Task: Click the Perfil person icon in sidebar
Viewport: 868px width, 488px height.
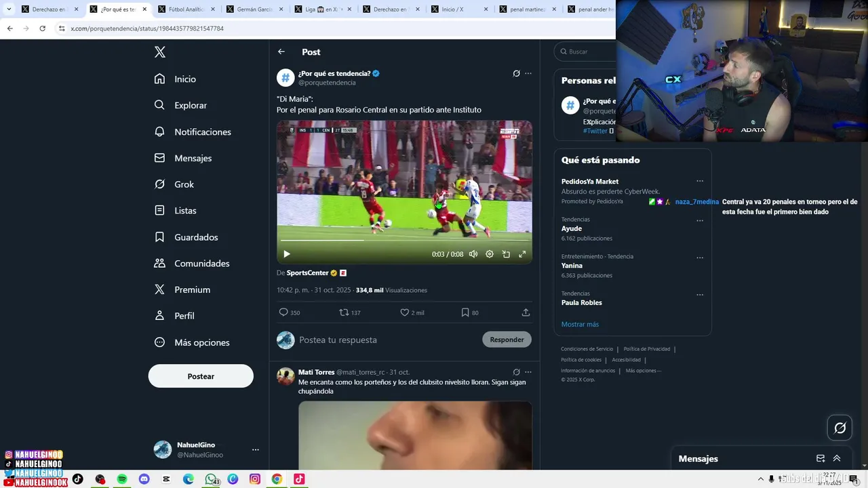Action: coord(159,316)
